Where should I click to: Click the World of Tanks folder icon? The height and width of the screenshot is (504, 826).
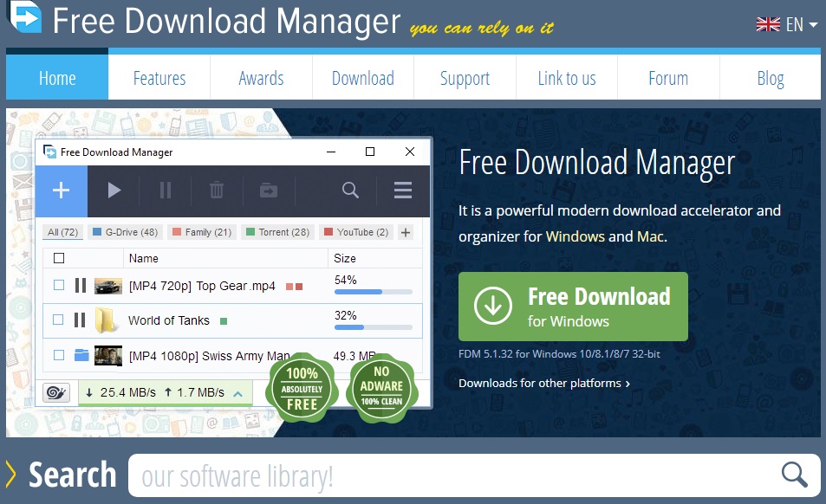(x=106, y=320)
